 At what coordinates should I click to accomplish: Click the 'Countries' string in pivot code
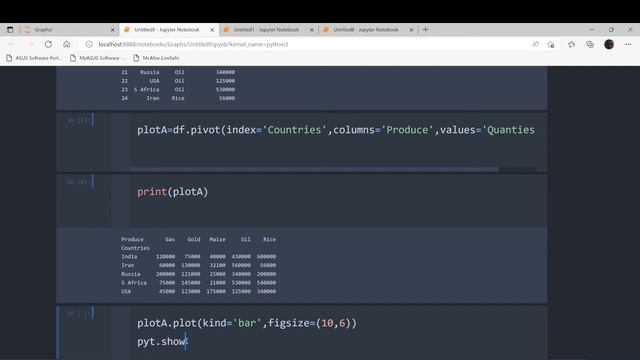294,130
